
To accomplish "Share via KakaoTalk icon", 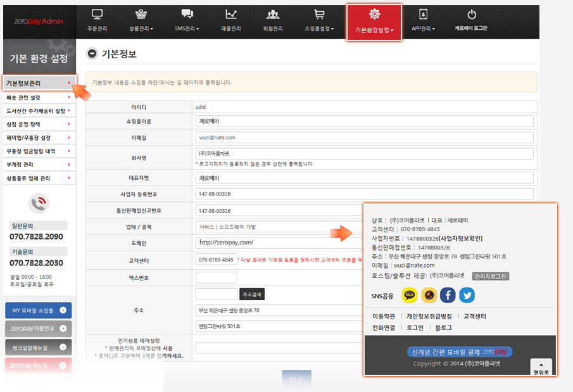I will point(409,295).
